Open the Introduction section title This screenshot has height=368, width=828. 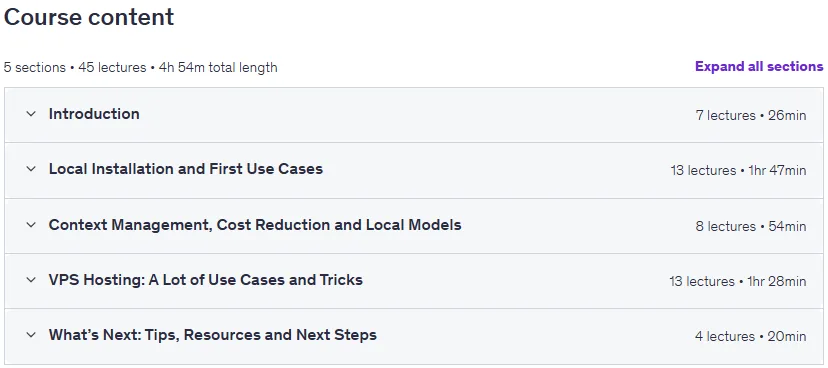[x=94, y=114]
